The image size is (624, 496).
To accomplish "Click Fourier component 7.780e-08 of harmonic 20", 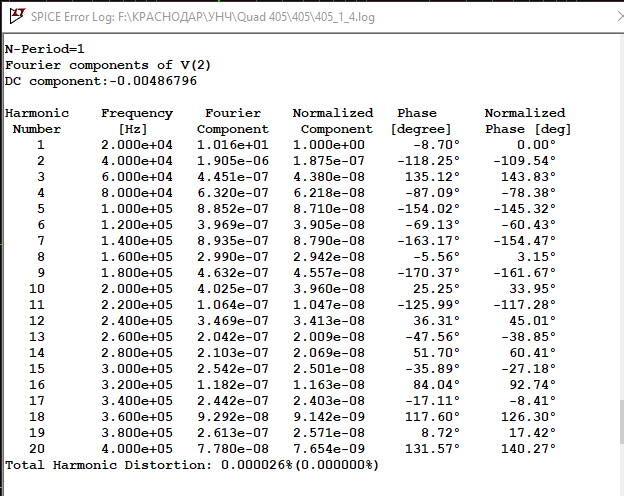I will [233, 449].
